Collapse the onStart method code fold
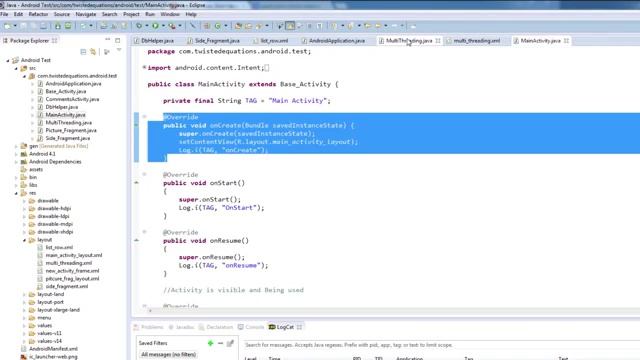 click(144, 174)
